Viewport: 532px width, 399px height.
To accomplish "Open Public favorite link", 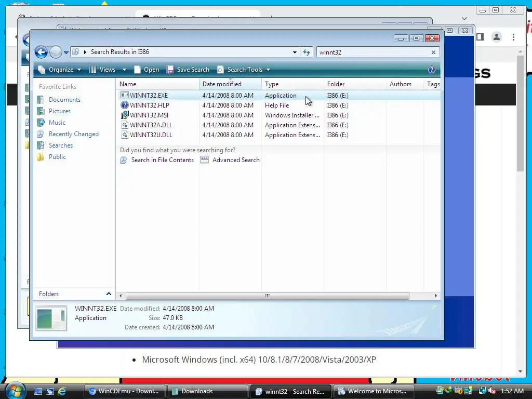I will tap(57, 157).
